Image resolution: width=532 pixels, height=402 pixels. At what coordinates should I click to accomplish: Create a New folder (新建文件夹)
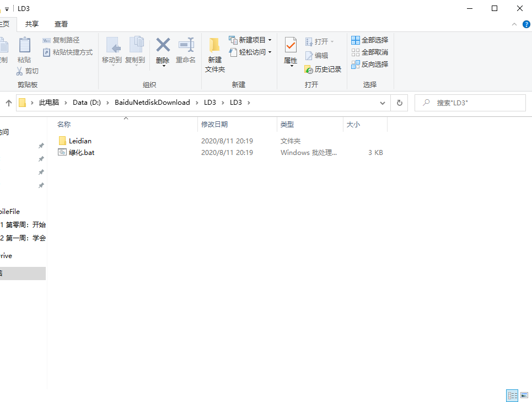click(215, 55)
